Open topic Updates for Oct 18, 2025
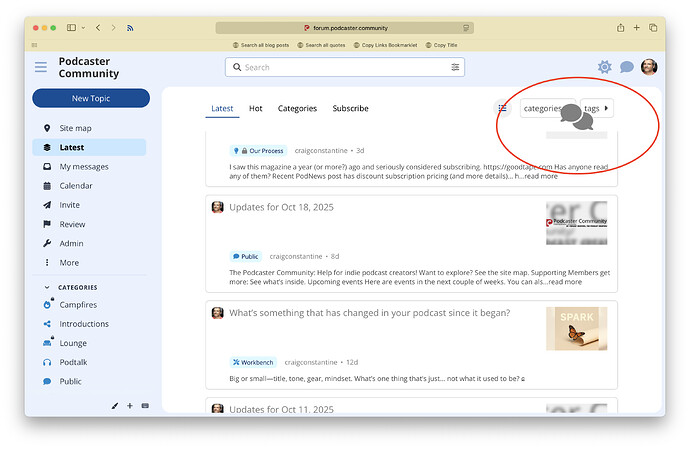 [281, 207]
